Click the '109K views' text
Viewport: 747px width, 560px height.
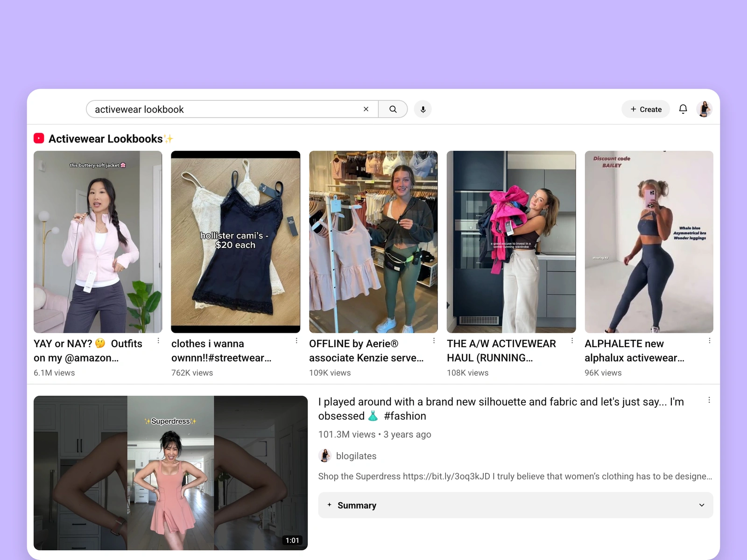(330, 373)
